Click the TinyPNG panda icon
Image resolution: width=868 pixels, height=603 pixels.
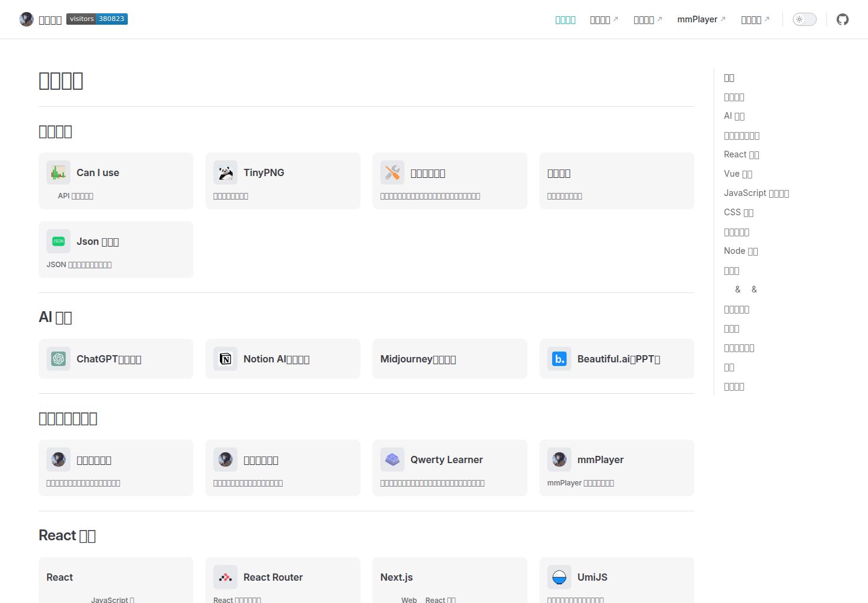[x=225, y=172]
